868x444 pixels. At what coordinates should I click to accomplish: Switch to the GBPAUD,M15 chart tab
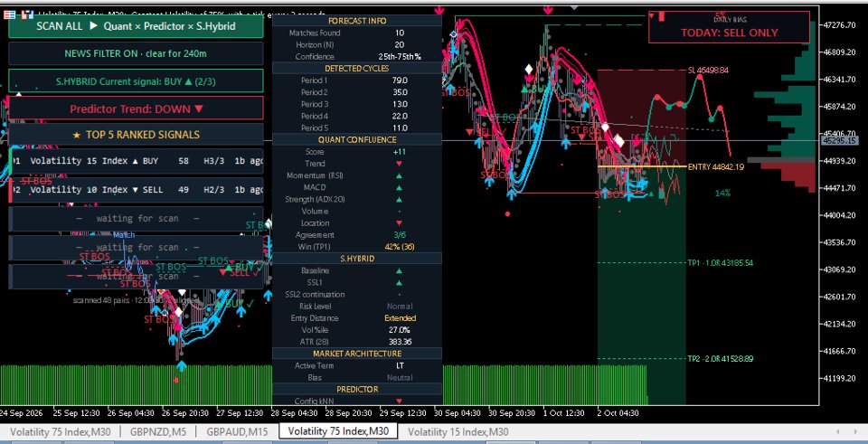tap(237, 432)
